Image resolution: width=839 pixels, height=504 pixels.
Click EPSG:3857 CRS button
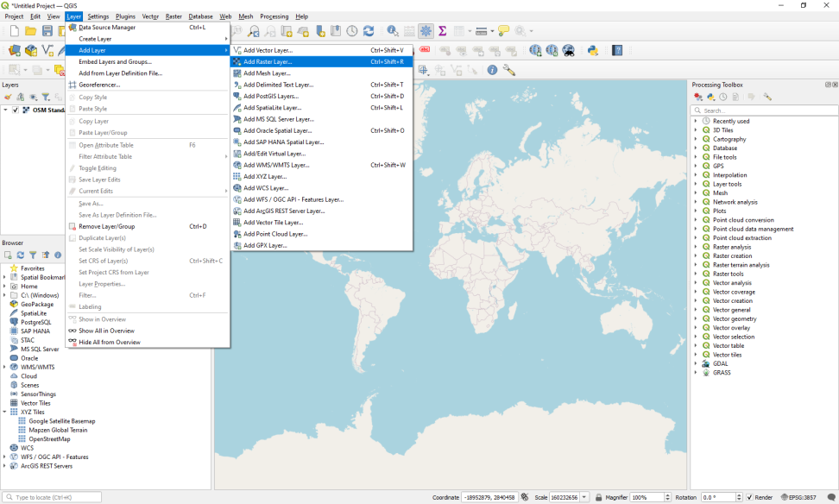(798, 497)
